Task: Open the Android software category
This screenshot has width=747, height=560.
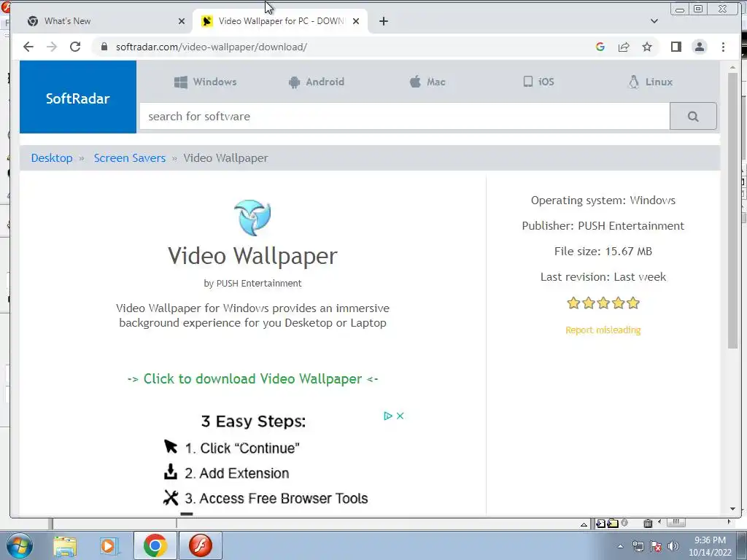Action: pyautogui.click(x=317, y=82)
